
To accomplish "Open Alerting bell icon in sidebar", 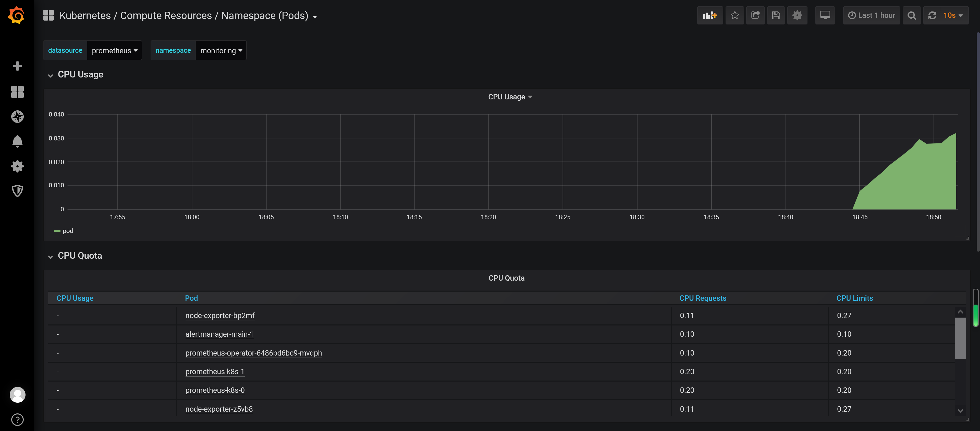I will coord(17,141).
